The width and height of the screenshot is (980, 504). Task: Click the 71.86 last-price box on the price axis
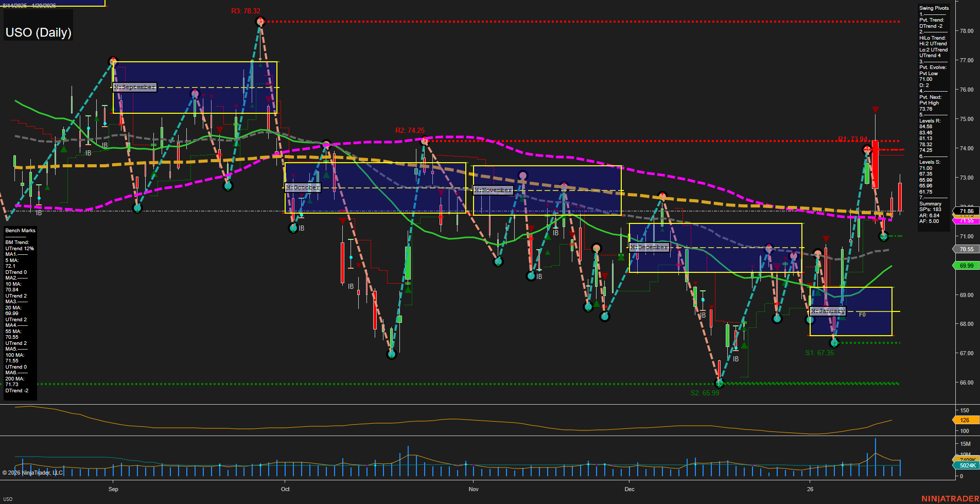point(966,211)
